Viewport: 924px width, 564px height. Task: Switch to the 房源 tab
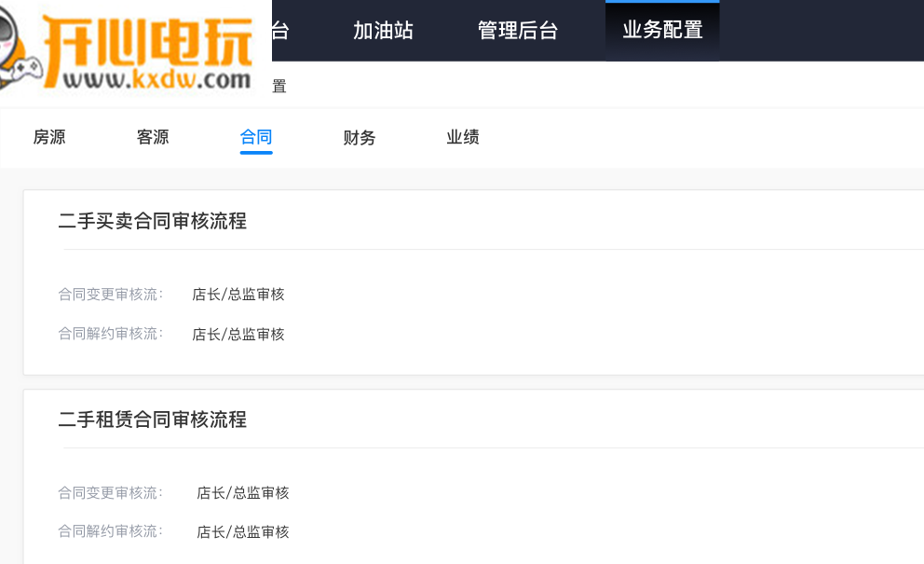click(x=48, y=137)
